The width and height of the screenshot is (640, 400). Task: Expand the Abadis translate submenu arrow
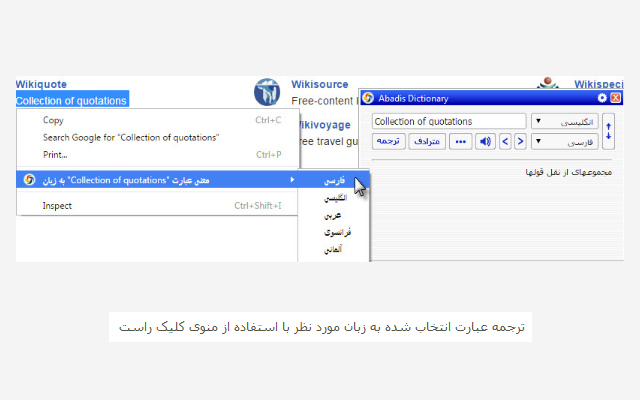(x=292, y=180)
